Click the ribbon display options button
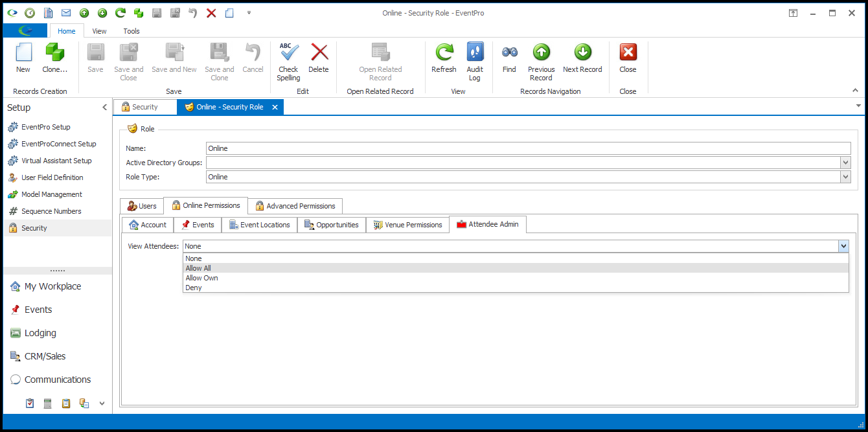Image resolution: width=868 pixels, height=432 pixels. (793, 13)
